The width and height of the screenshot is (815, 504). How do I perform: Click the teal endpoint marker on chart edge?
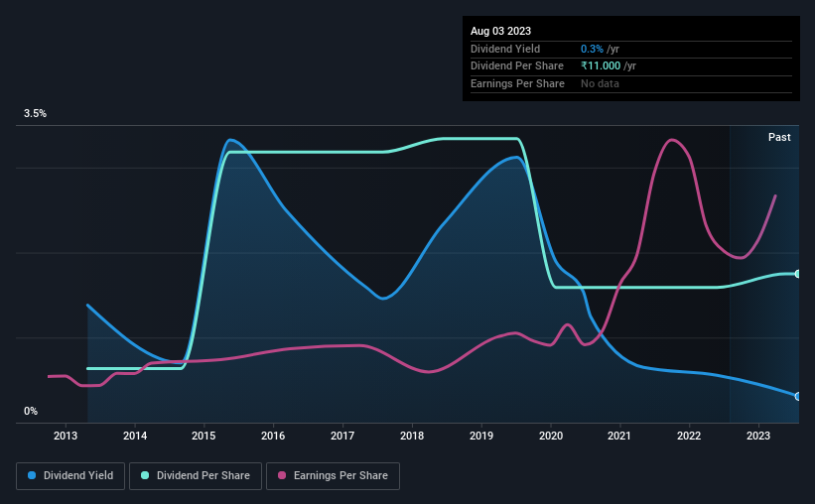[797, 274]
